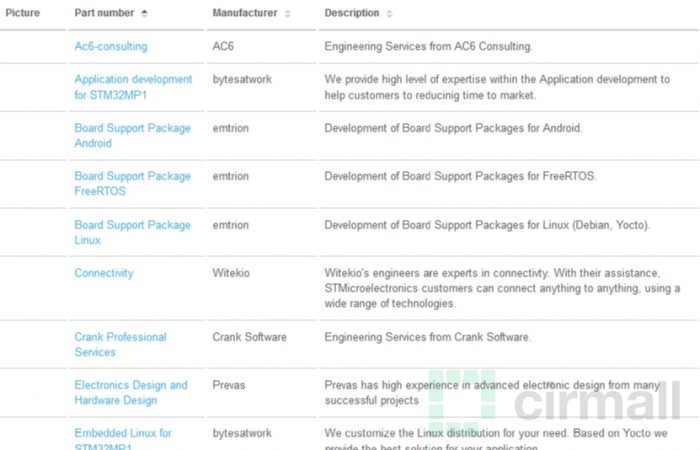Screen dimensions: 700x450
Task: Select the Crank Software manufacturer cell
Action: pyautogui.click(x=250, y=337)
